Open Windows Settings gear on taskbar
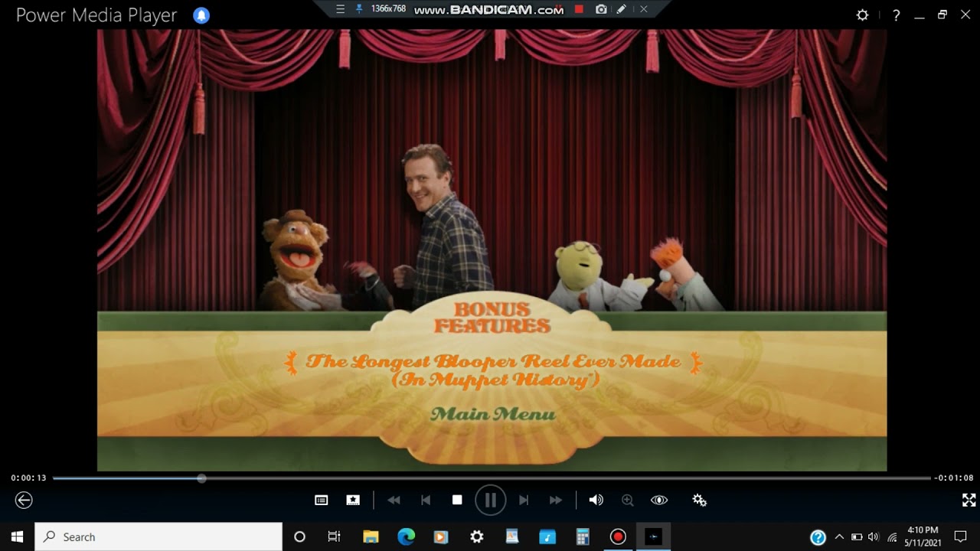The height and width of the screenshot is (551, 980). (476, 536)
